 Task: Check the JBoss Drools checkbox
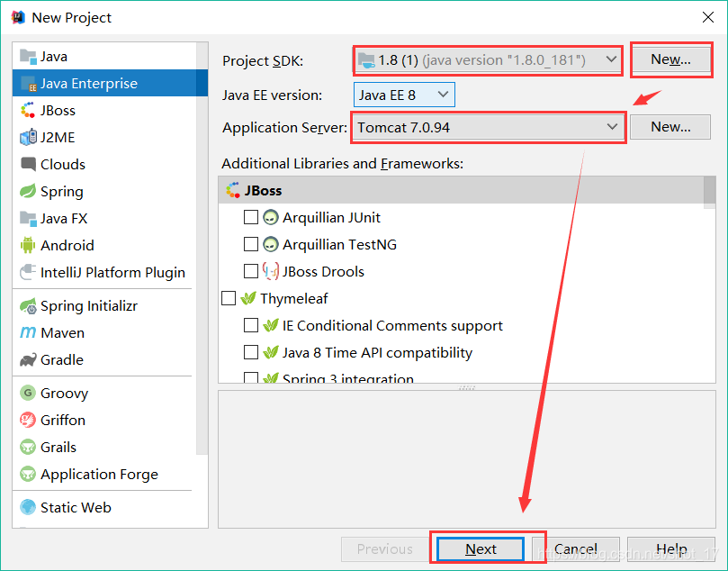click(251, 271)
